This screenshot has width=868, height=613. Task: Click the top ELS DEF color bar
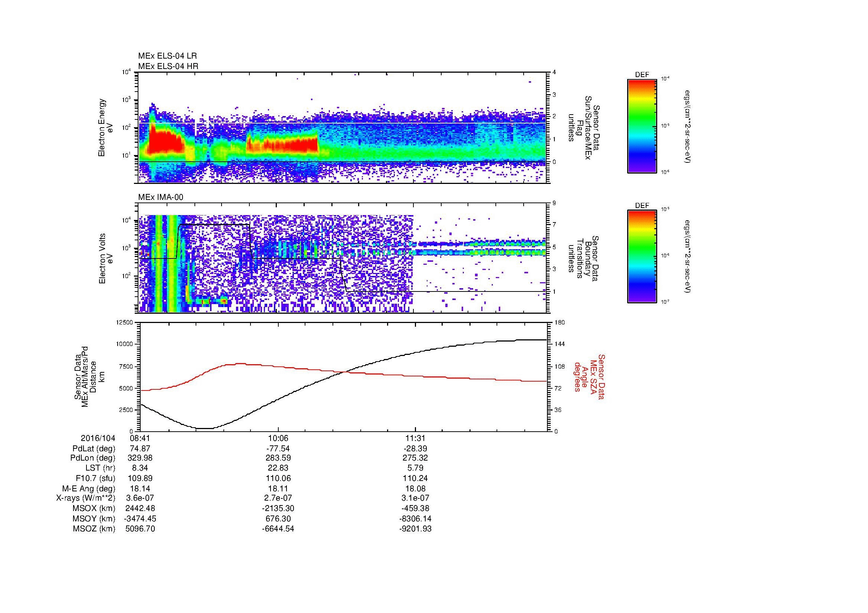tap(642, 126)
